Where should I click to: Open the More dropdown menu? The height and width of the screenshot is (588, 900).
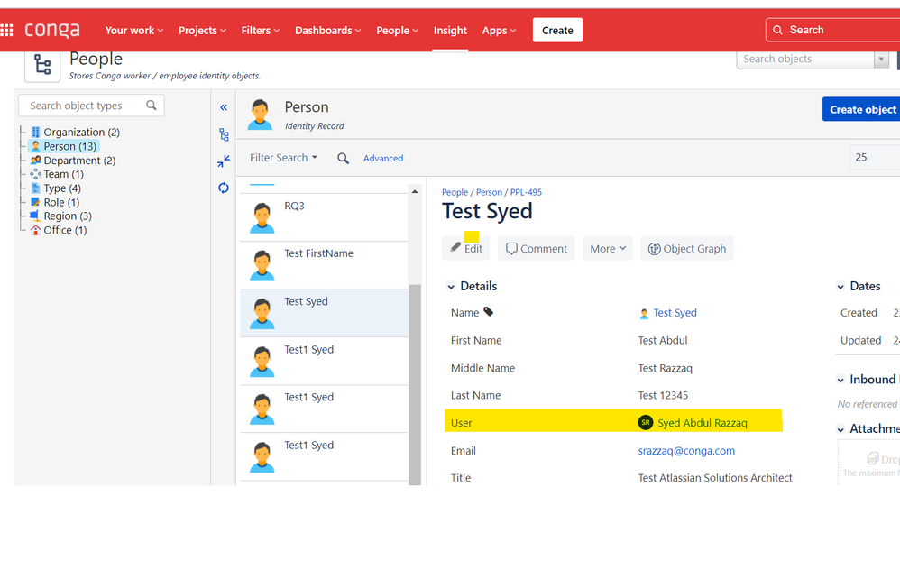point(608,249)
